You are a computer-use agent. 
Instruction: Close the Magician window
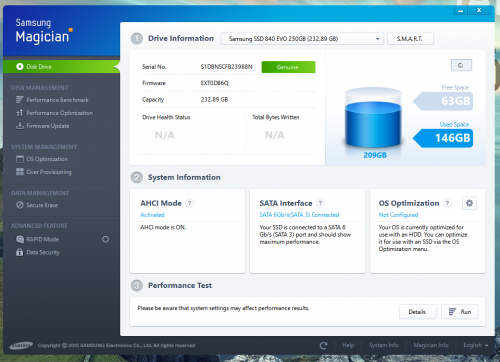pyautogui.click(x=479, y=10)
